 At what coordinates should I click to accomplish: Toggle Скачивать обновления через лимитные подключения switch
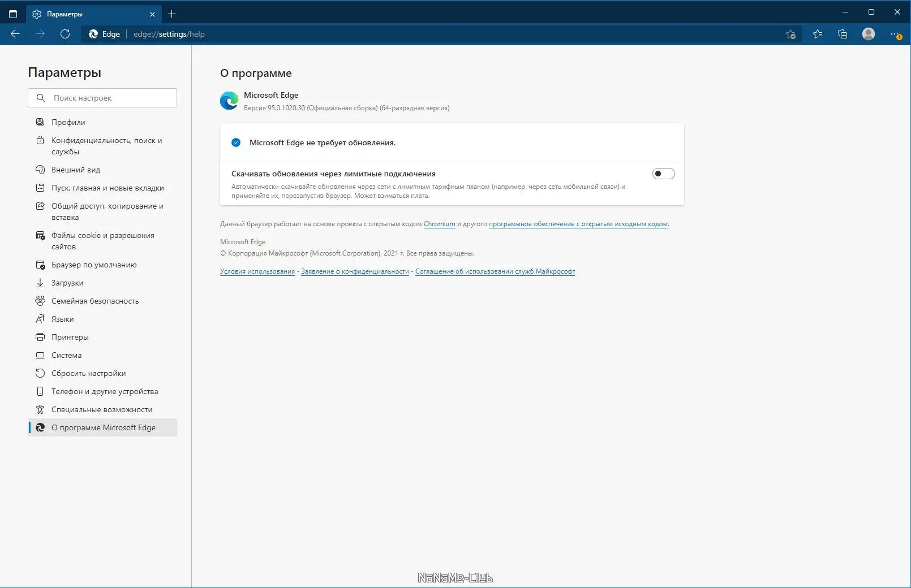663,174
